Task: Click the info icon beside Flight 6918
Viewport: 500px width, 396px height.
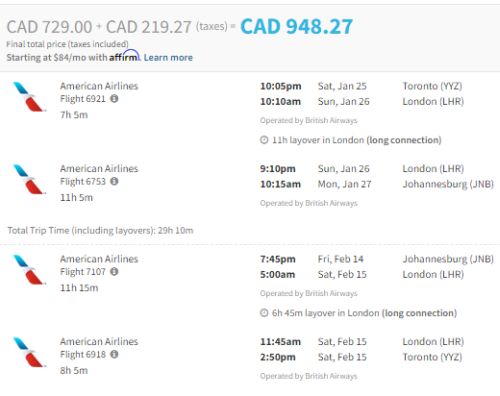Action: (x=114, y=354)
